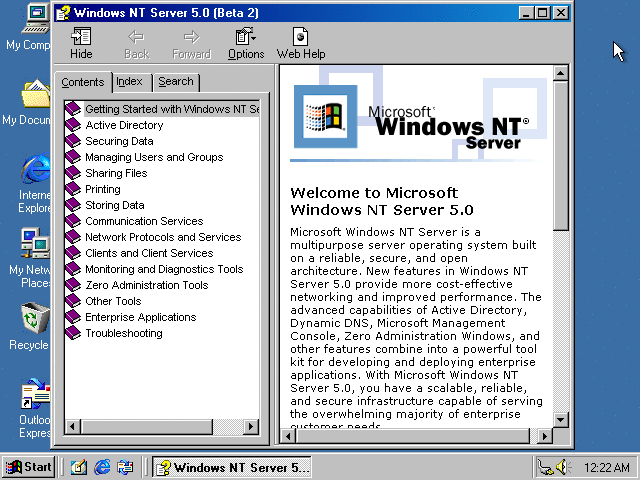Click book icon beside Enterprise Applications
Viewport: 640px width, 480px height.
(x=73, y=317)
